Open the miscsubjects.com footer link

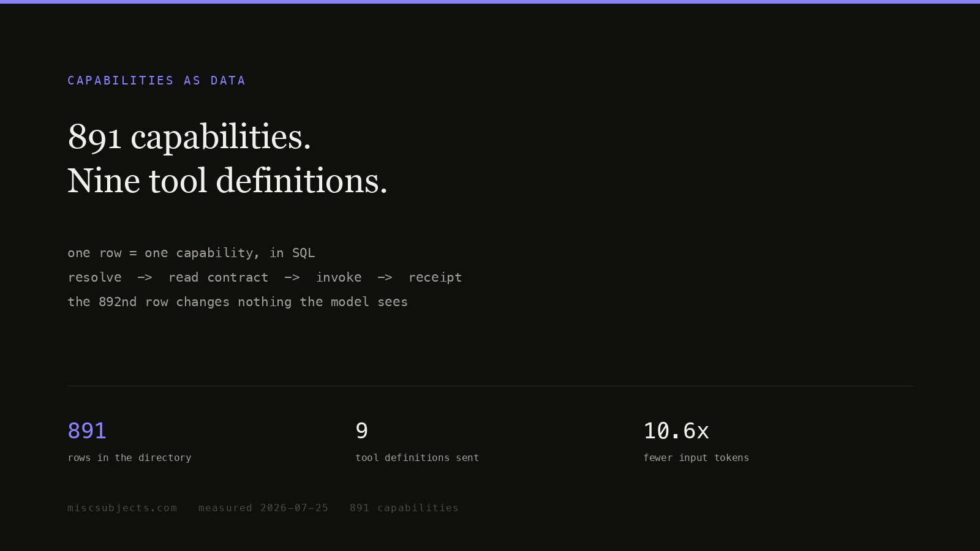(123, 508)
